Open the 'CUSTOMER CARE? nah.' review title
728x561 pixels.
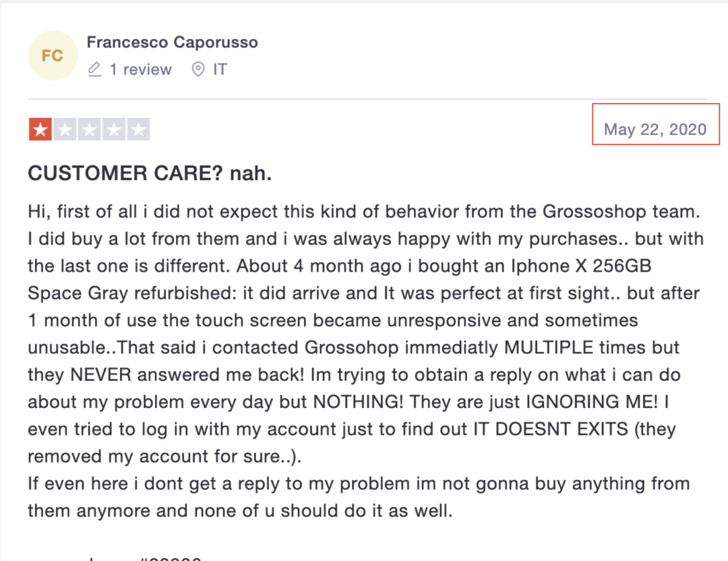150,173
